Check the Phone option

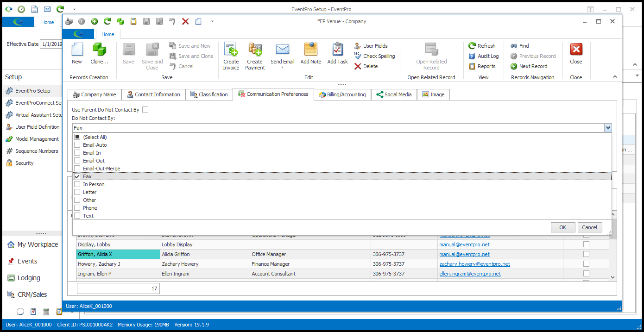click(x=77, y=208)
